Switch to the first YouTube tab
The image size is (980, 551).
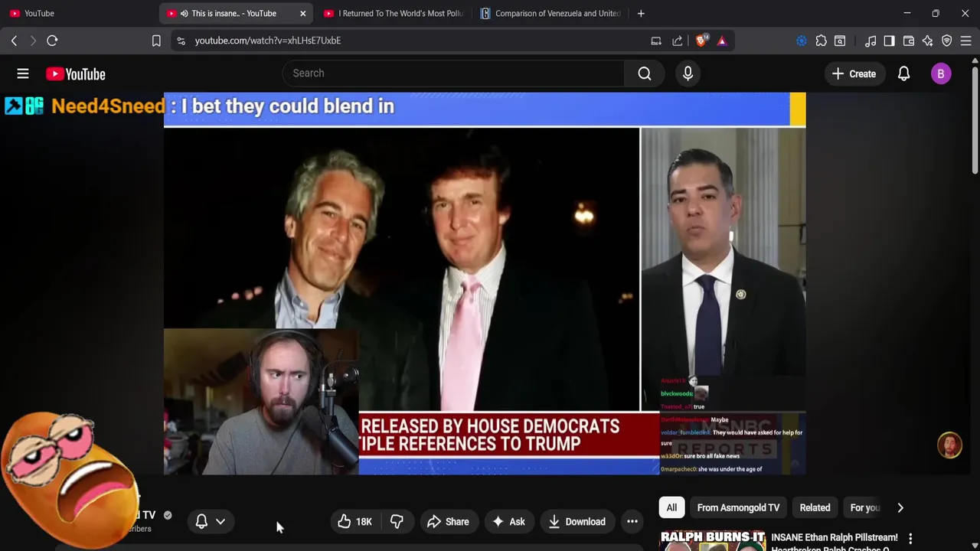tap(77, 13)
